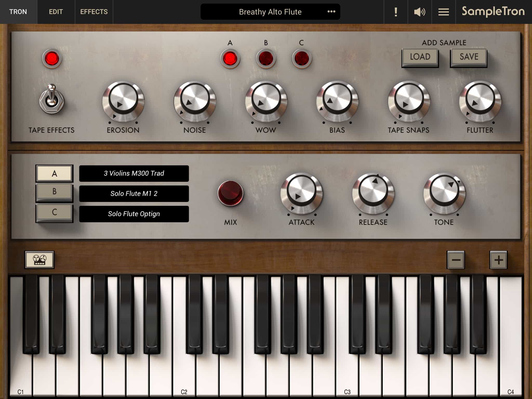Shift keyboard up with plus button
Viewport: 532px width, 399px height.
(498, 260)
